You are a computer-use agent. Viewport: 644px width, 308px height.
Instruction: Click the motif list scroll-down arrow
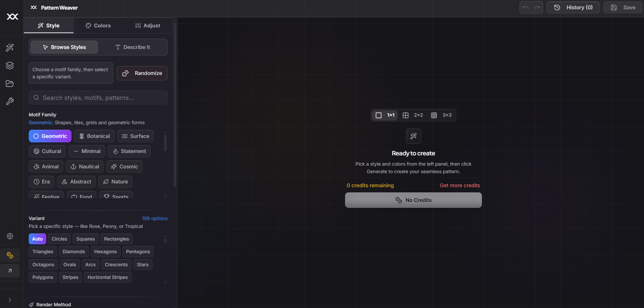165,196
